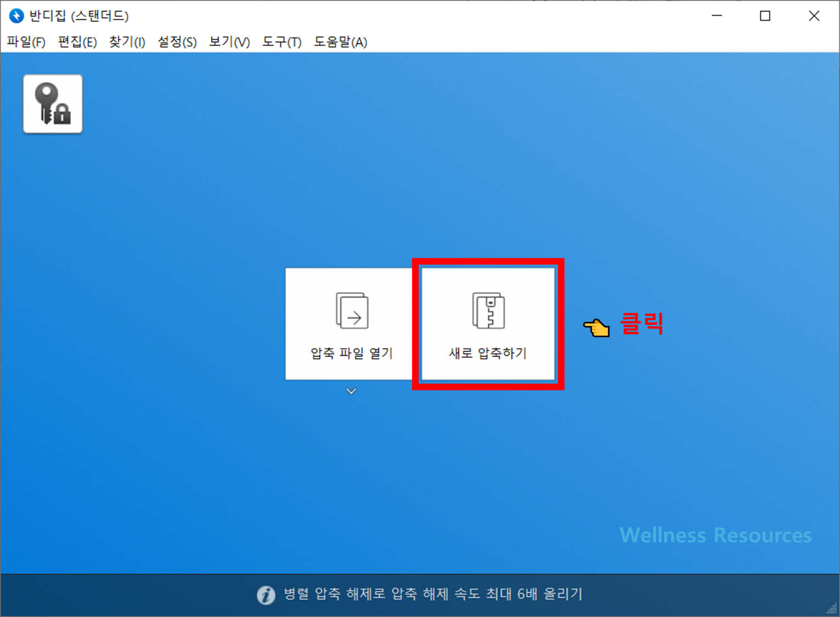Minimize the Bandizip window
Image resolution: width=840 pixels, height=617 pixels.
click(x=717, y=16)
